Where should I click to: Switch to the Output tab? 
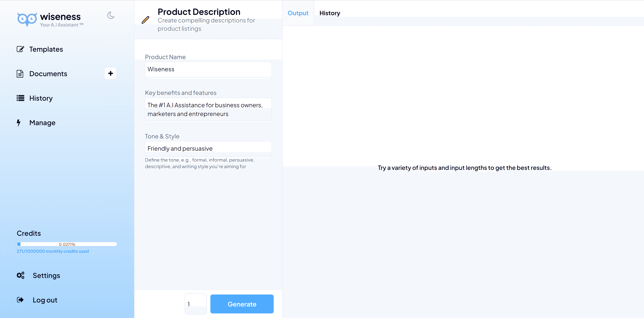[298, 13]
